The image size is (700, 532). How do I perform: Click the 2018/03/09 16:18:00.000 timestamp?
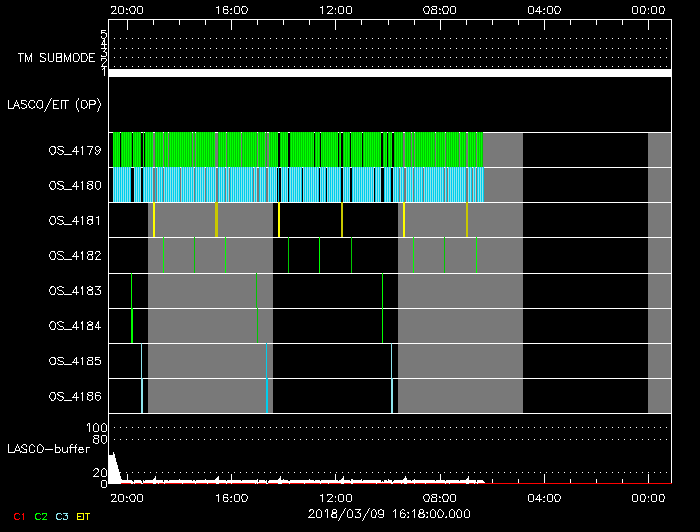click(389, 514)
